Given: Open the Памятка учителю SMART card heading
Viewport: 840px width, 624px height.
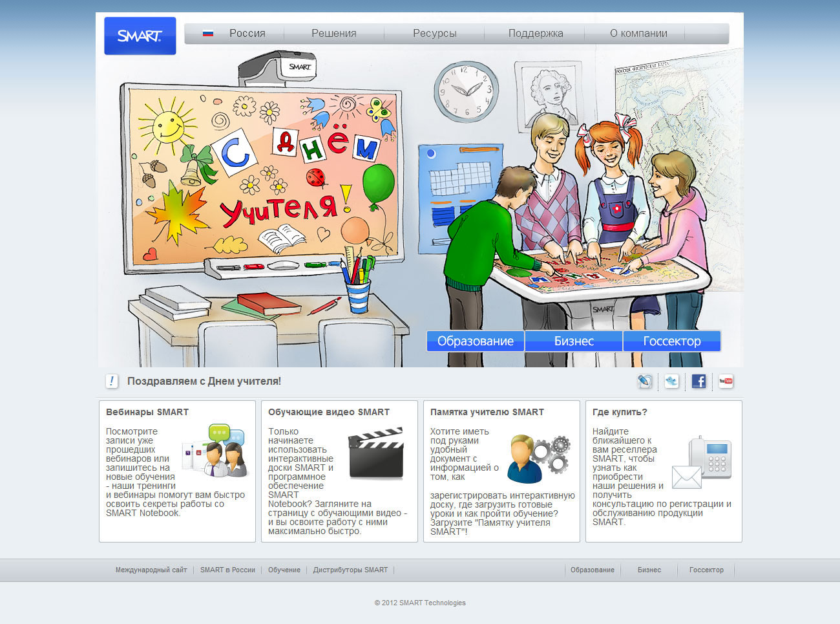Looking at the screenshot, I should (x=487, y=412).
